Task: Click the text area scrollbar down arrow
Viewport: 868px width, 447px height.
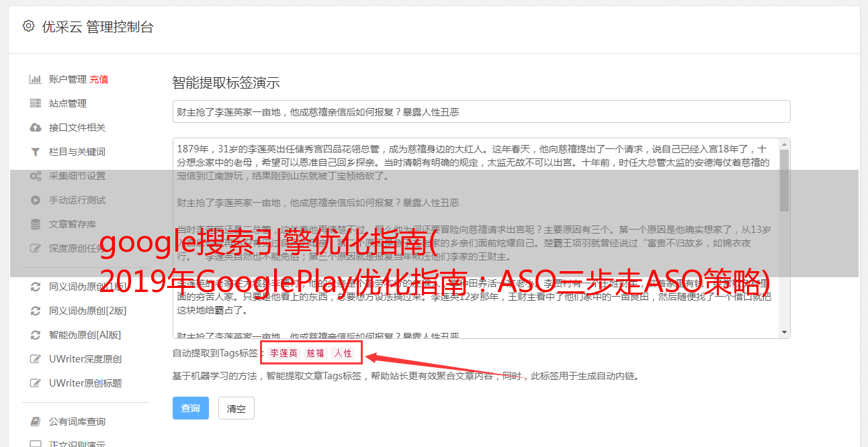Action: [785, 332]
